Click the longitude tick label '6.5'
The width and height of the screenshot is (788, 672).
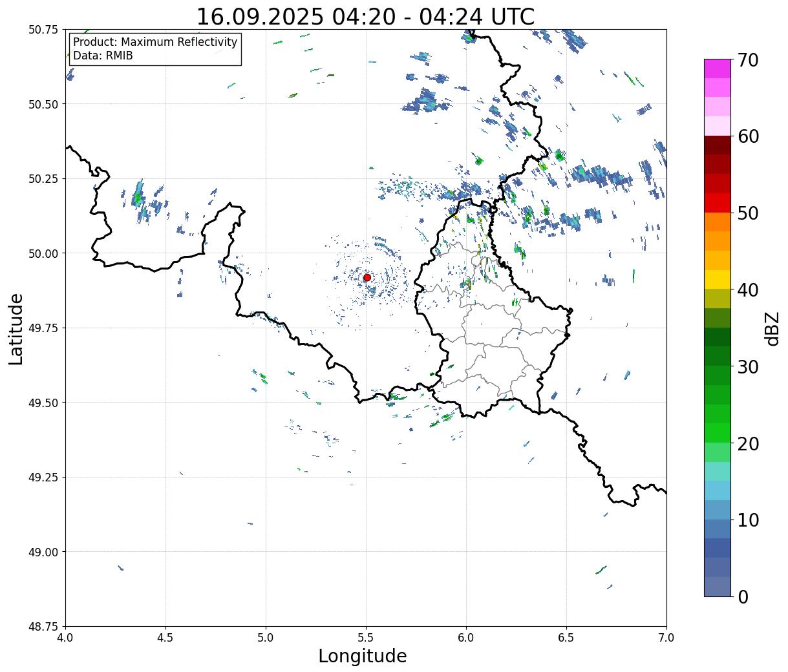coord(566,638)
